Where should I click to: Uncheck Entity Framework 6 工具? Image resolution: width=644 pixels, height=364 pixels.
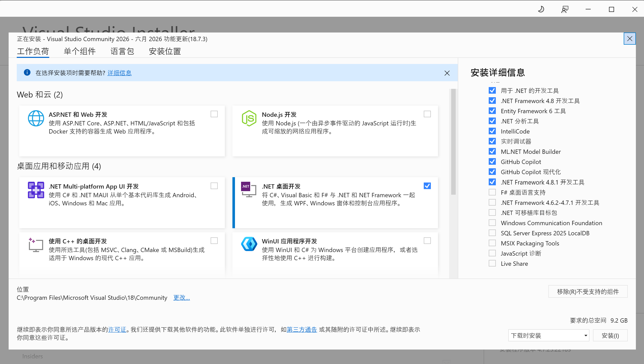[x=492, y=111]
